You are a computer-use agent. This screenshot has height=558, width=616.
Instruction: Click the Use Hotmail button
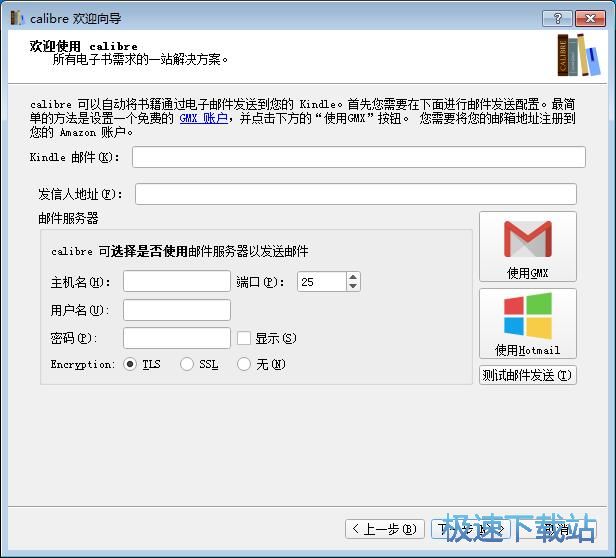tap(528, 323)
